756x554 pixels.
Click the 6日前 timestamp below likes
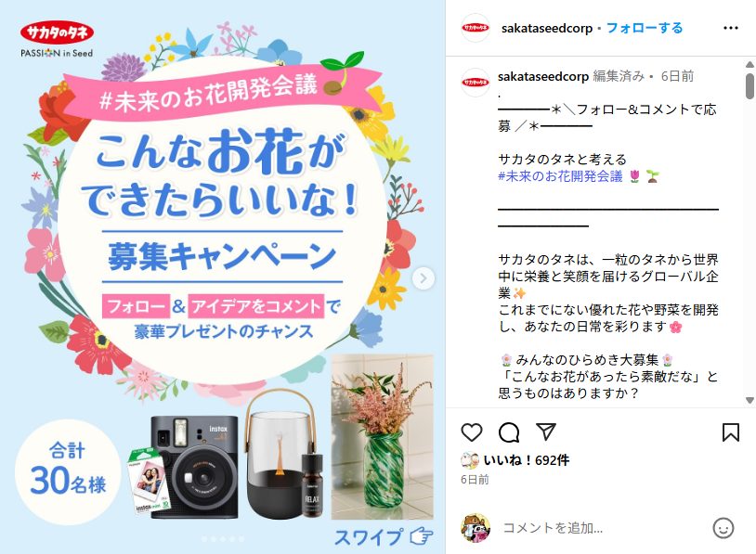(x=475, y=480)
